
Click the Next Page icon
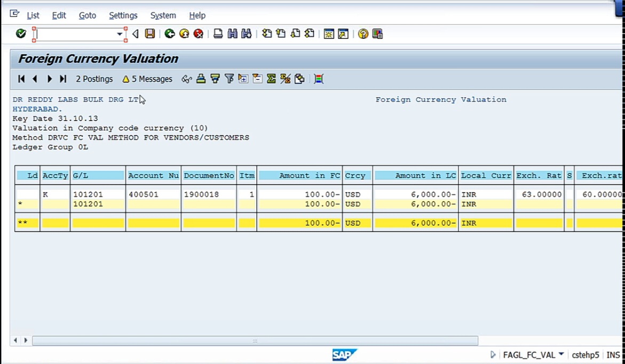coord(295,34)
